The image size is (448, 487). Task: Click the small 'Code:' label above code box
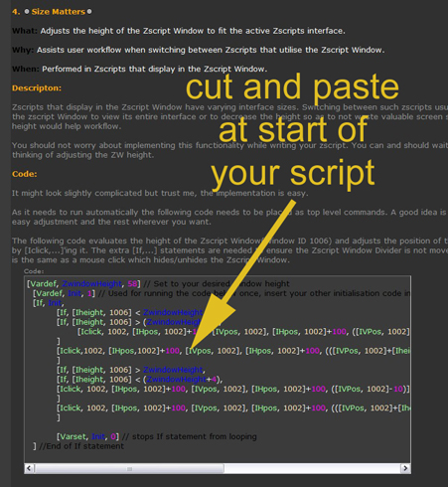(34, 271)
